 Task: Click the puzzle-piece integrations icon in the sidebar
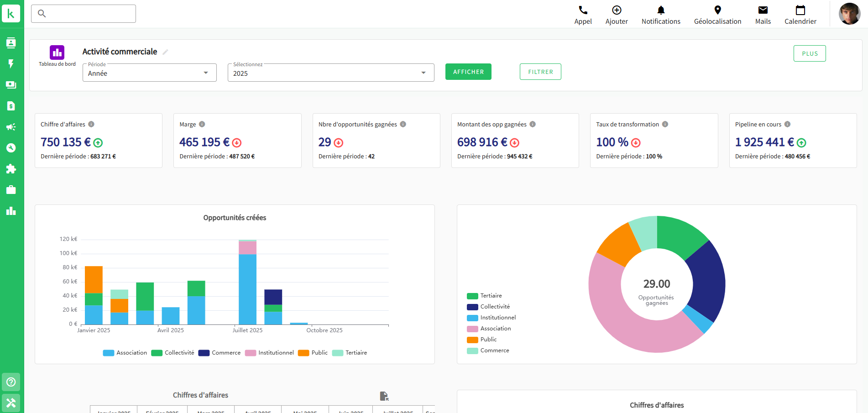pos(11,169)
